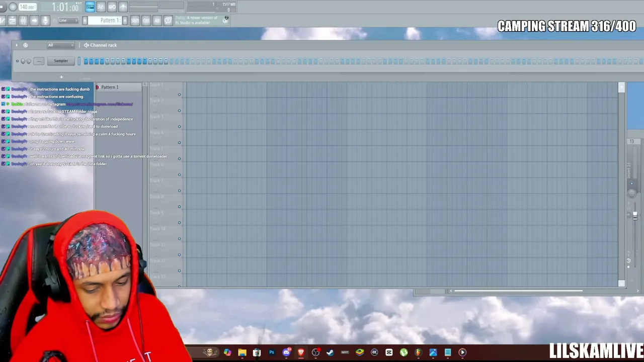644x362 pixels.
Task: Open the Instagram link in the chat overlay
Action: 100,104
